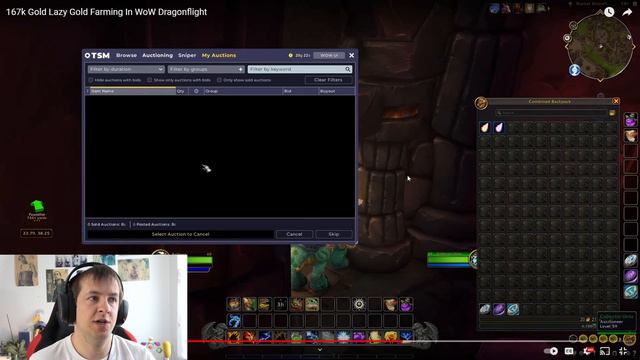Toggle closed captions on the video
Screen dimensions: 640x360
click(x=569, y=351)
